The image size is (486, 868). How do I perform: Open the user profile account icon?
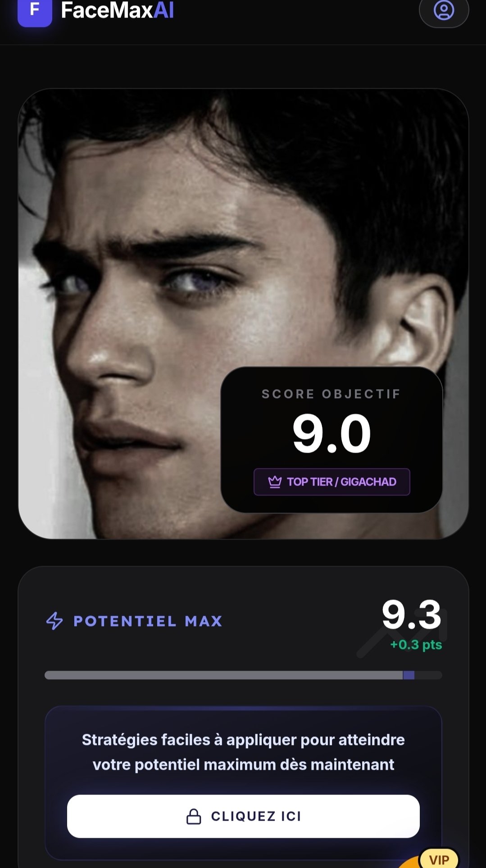click(x=444, y=11)
